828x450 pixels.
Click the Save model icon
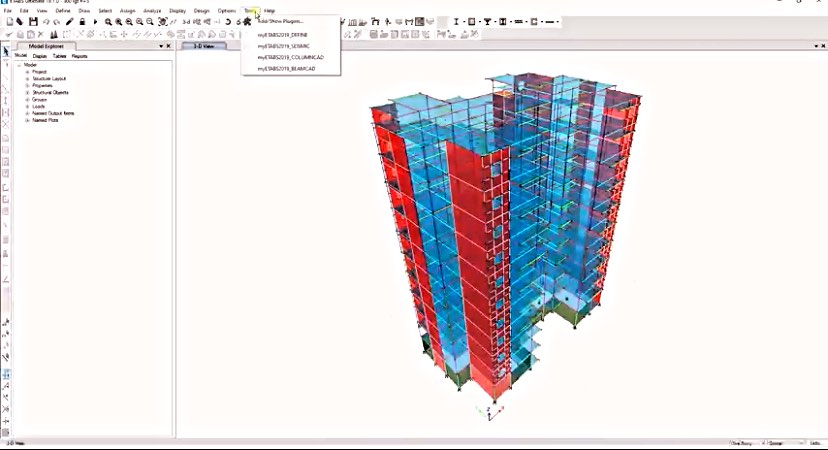click(33, 21)
